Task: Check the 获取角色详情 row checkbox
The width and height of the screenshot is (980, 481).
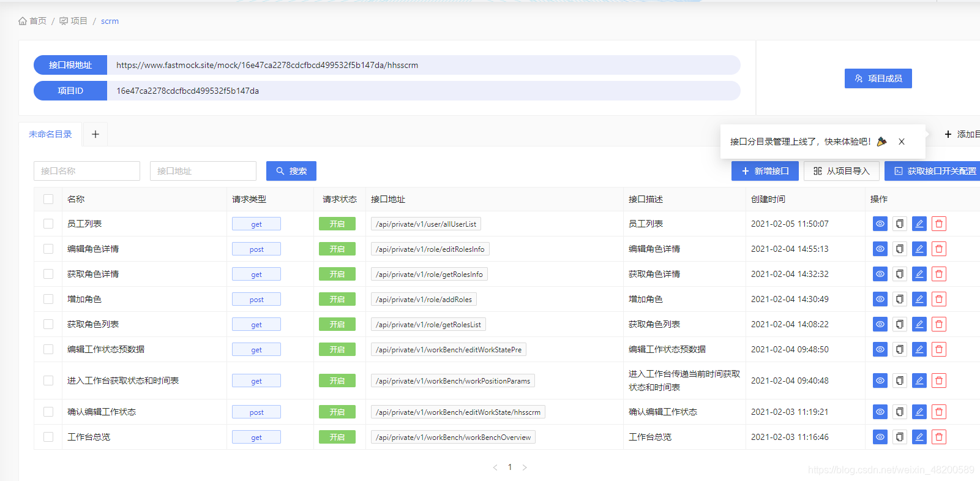Action: [48, 274]
